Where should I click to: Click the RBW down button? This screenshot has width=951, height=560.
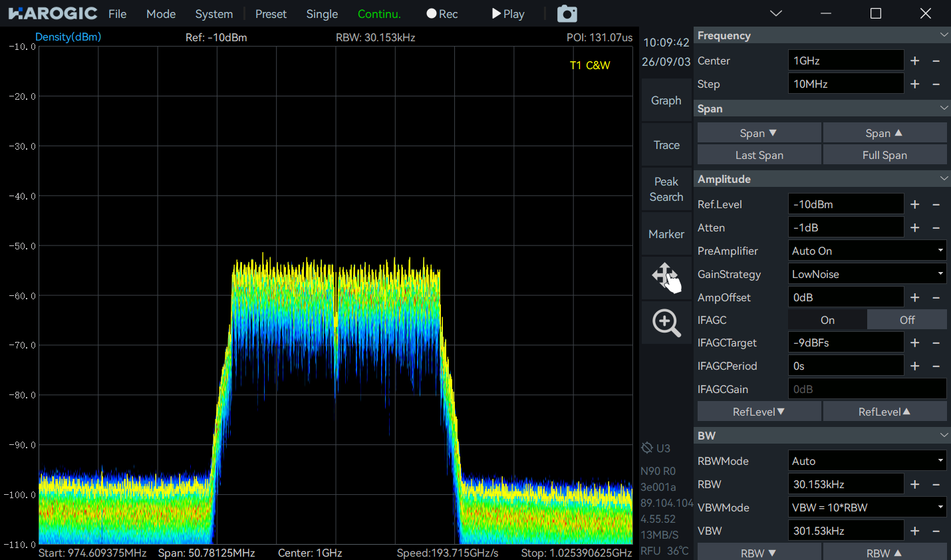click(x=759, y=552)
